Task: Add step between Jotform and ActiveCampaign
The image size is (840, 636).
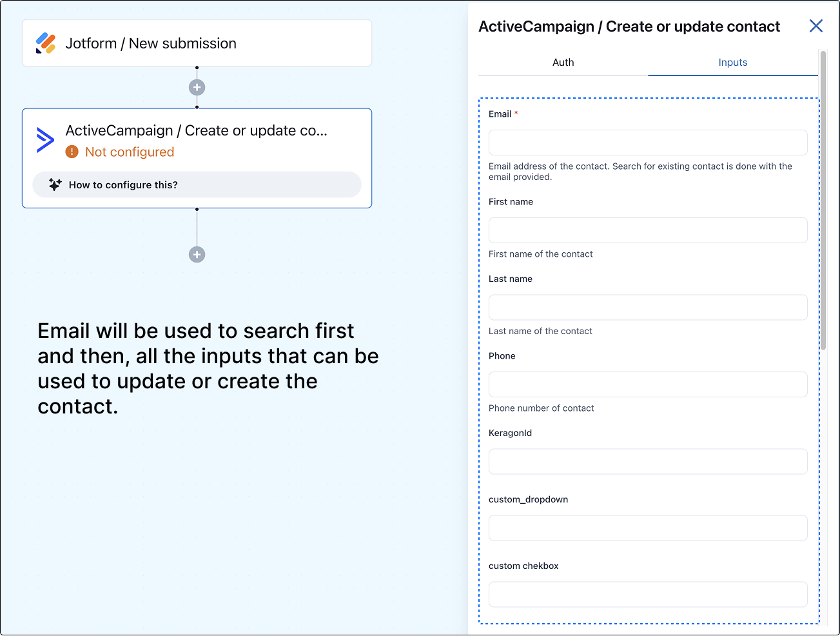Action: [x=197, y=87]
